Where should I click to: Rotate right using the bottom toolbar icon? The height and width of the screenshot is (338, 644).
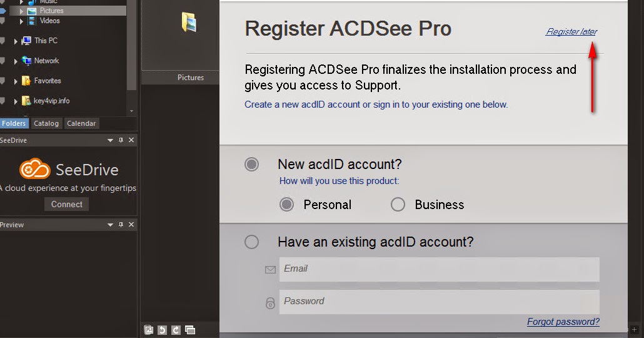coord(176,330)
